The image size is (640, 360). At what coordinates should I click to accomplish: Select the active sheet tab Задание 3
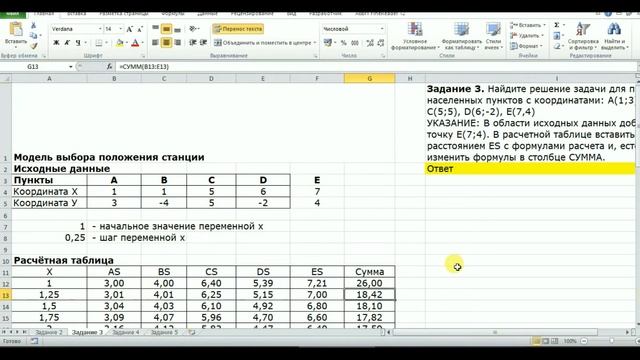coord(87,332)
